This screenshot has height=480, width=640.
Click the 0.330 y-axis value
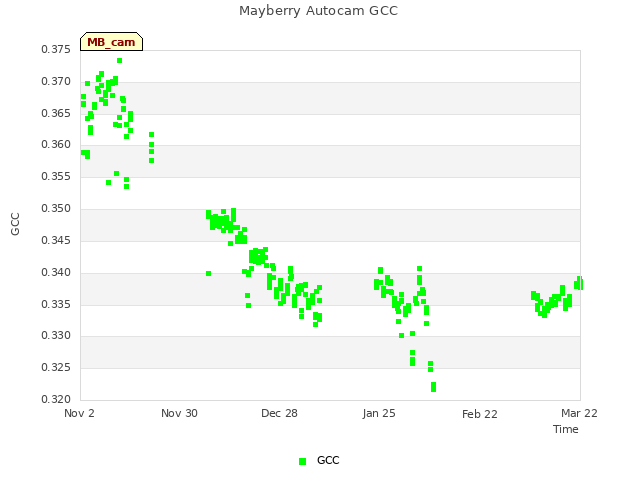[x=56, y=336]
